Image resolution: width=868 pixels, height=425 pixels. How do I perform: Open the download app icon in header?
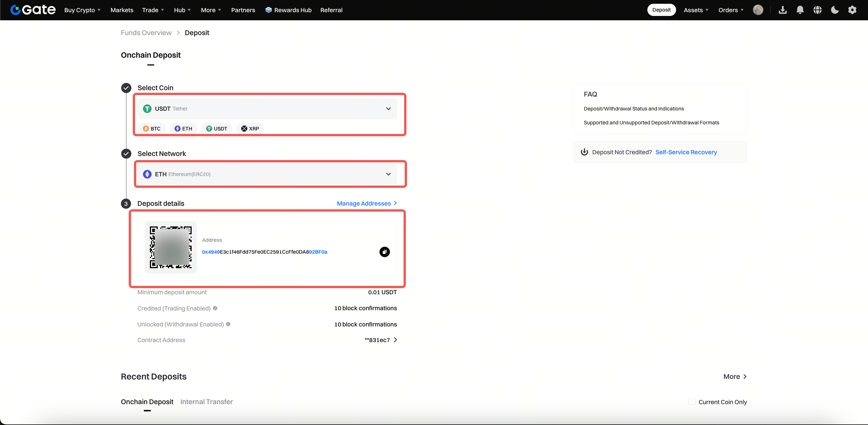[783, 10]
